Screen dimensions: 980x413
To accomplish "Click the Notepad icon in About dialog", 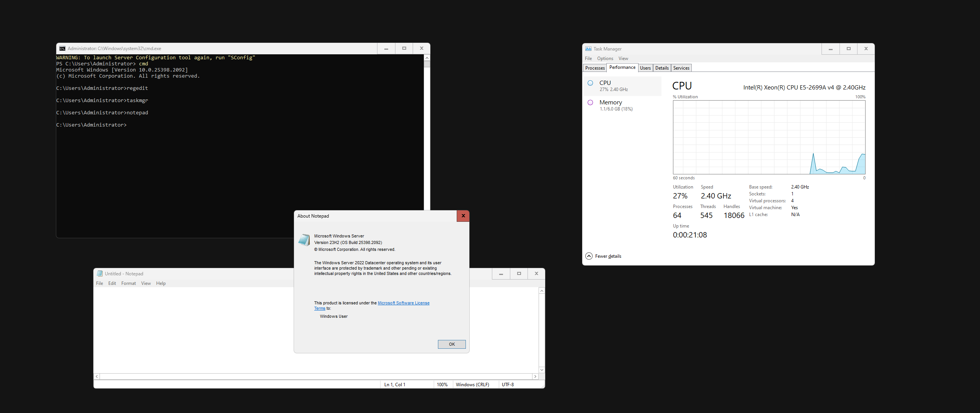I will [304, 240].
